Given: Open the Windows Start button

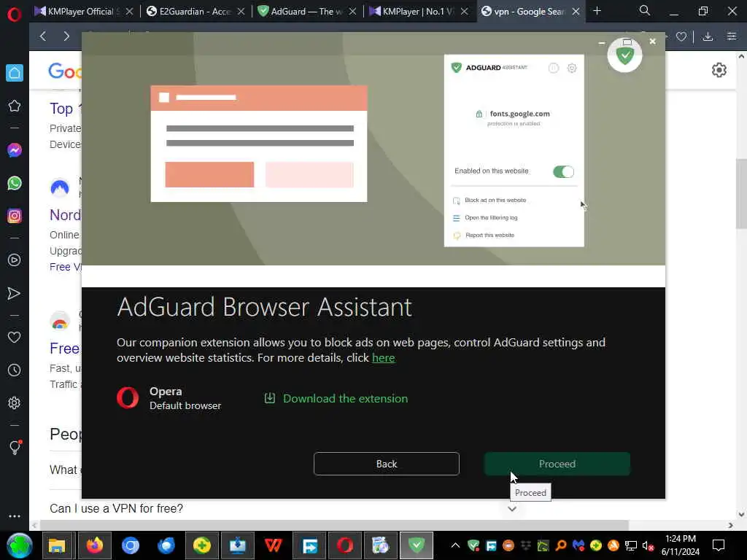Looking at the screenshot, I should pos(20,545).
